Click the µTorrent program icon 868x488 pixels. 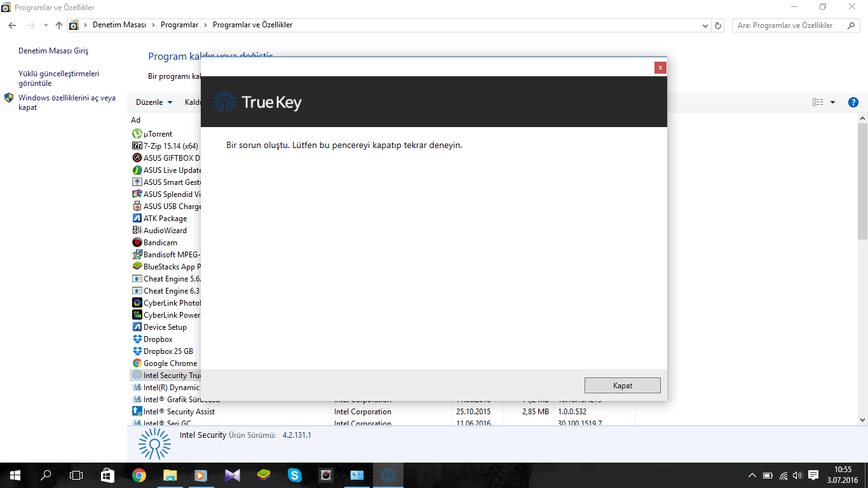137,134
